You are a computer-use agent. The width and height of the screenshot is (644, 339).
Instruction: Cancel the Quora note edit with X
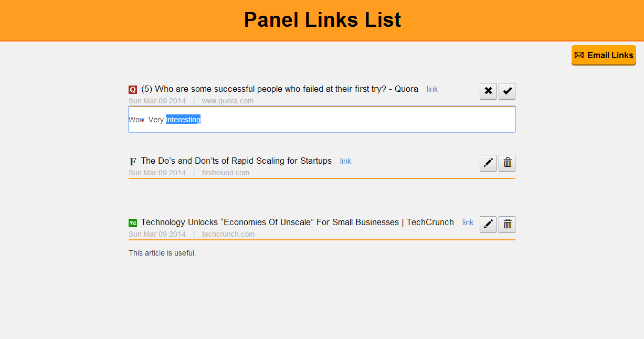click(488, 91)
